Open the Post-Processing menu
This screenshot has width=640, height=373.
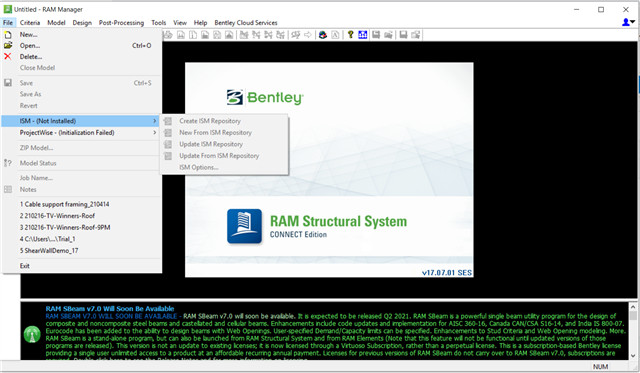pos(121,22)
